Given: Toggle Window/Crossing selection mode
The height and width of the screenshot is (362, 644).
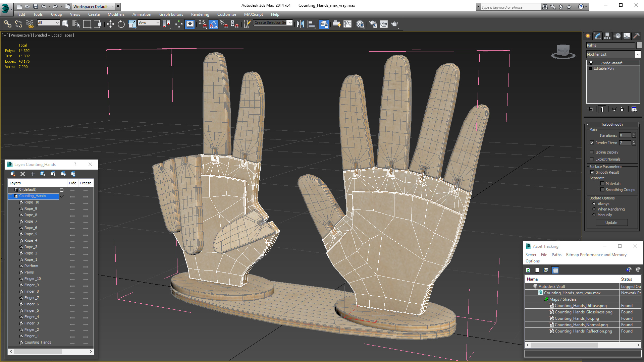Looking at the screenshot, I should pos(98,24).
